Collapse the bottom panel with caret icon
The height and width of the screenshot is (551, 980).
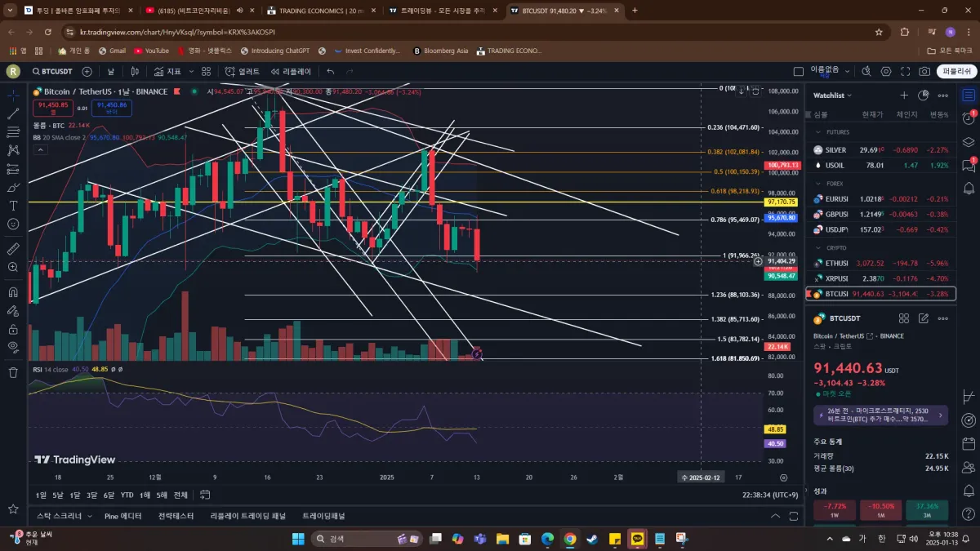point(776,516)
